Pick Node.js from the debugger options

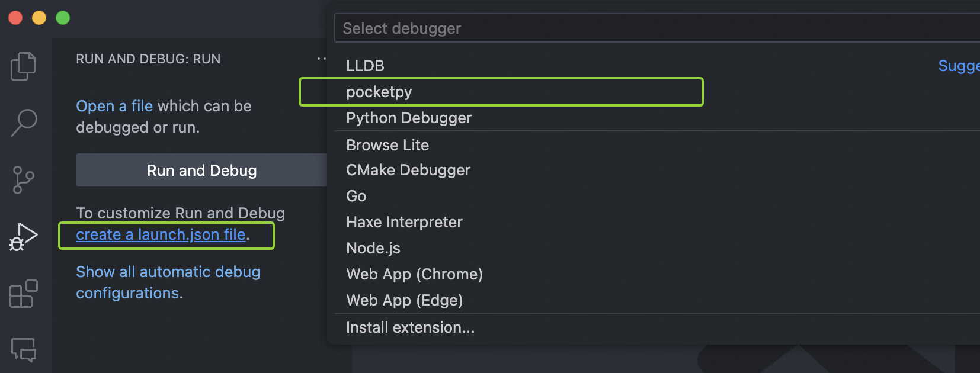click(x=373, y=248)
